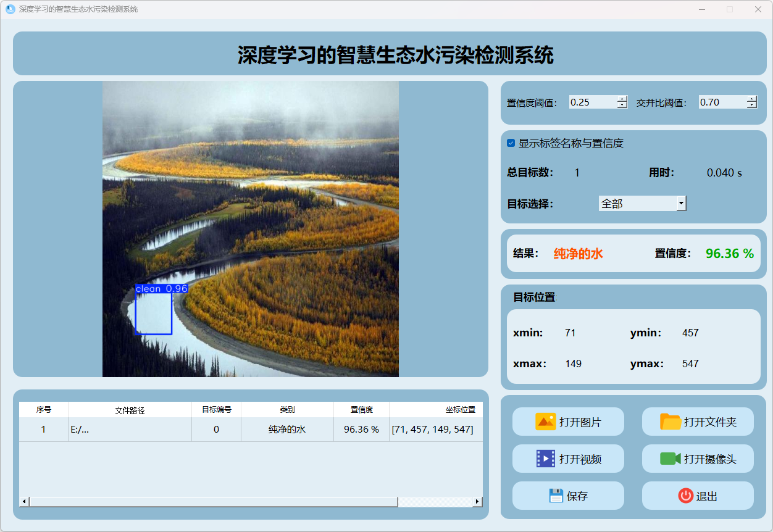Select the first result row 纯净的水 cell

(287, 430)
